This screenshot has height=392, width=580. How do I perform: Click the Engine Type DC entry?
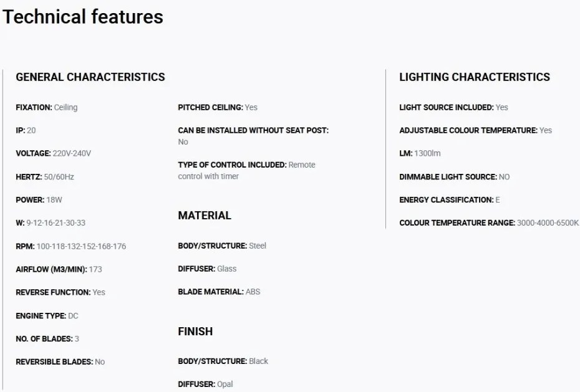click(47, 316)
